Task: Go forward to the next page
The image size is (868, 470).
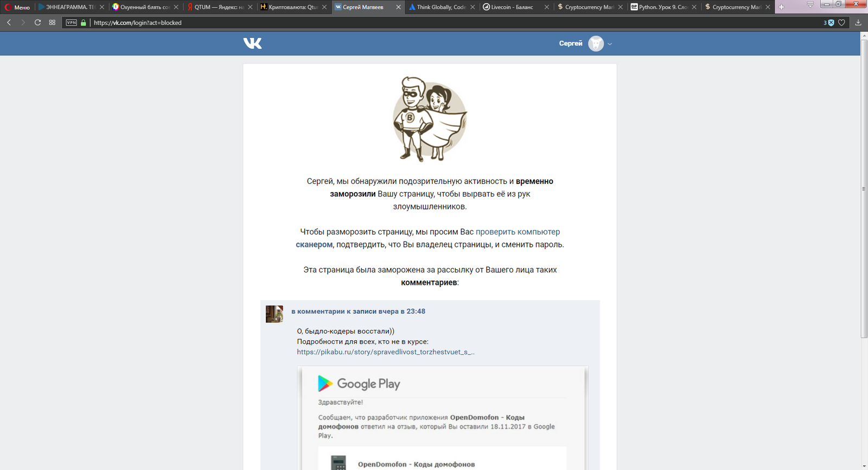Action: pos(23,22)
